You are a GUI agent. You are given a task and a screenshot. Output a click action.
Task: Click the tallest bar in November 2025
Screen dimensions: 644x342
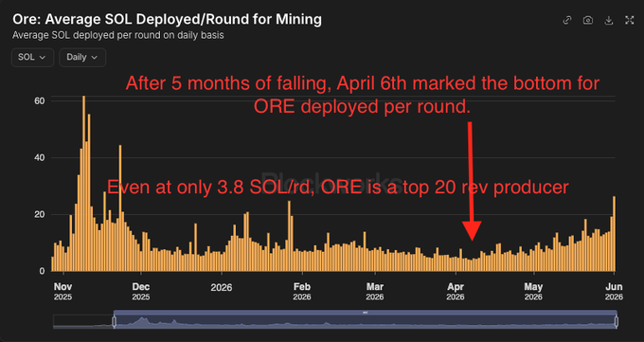click(x=83, y=184)
